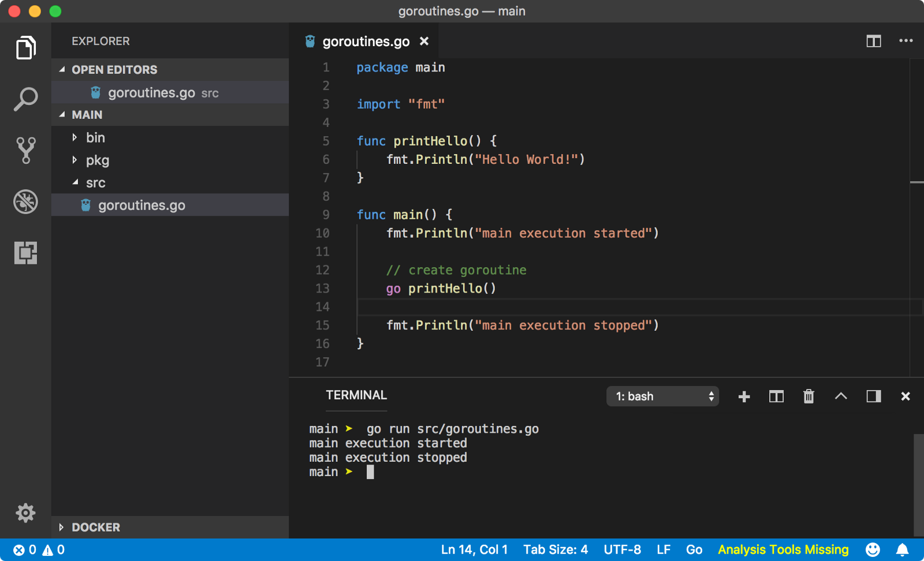The image size is (924, 561).
Task: Click line number 9 in the gutter
Action: [326, 215]
